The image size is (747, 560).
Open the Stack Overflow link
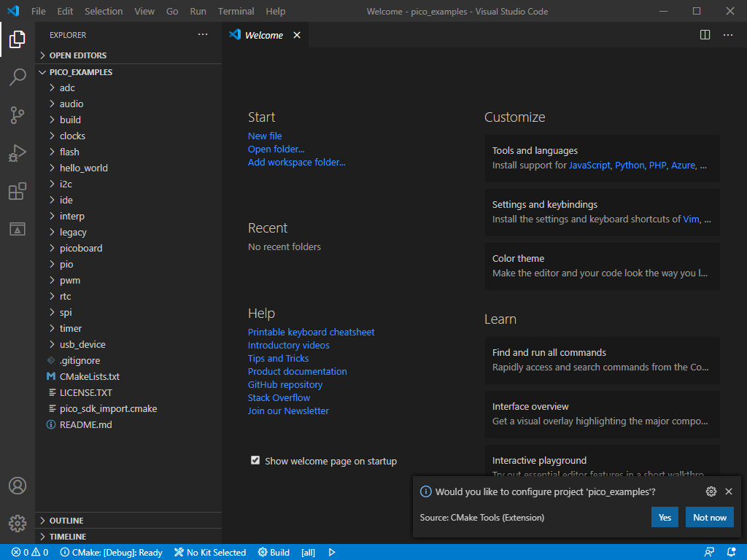tap(279, 397)
